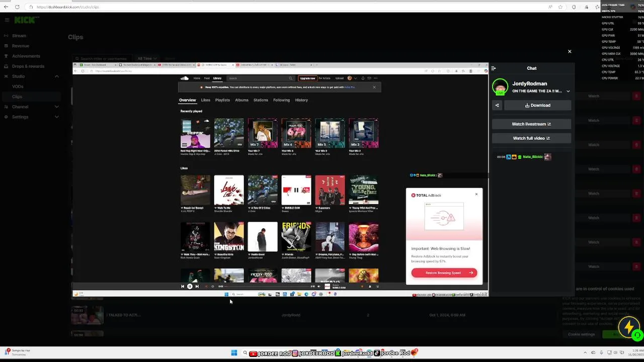Open the For Artists link

coord(325,78)
